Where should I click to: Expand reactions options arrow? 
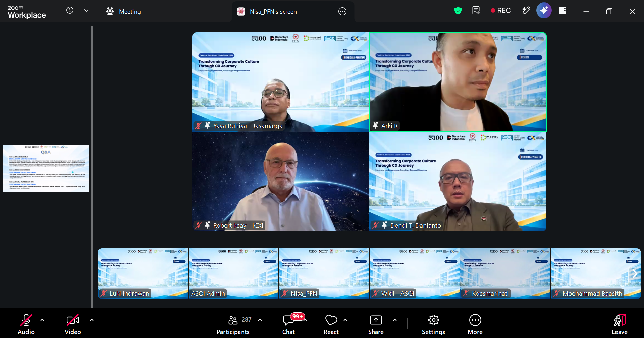(345, 320)
